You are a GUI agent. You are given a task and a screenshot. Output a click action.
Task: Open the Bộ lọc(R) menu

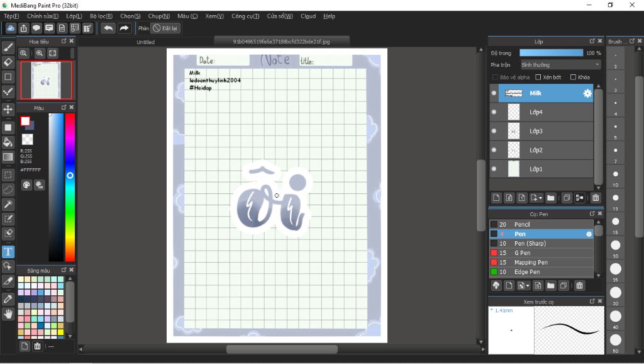(101, 16)
